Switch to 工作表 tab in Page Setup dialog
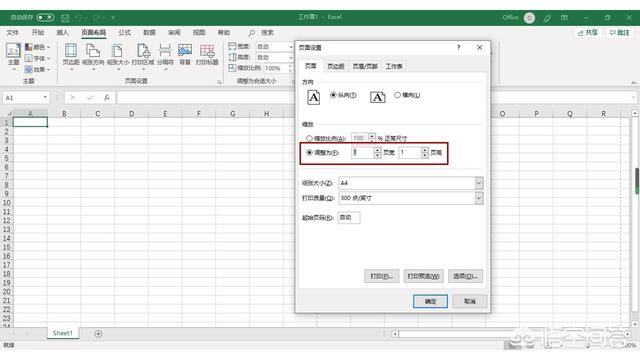 394,67
